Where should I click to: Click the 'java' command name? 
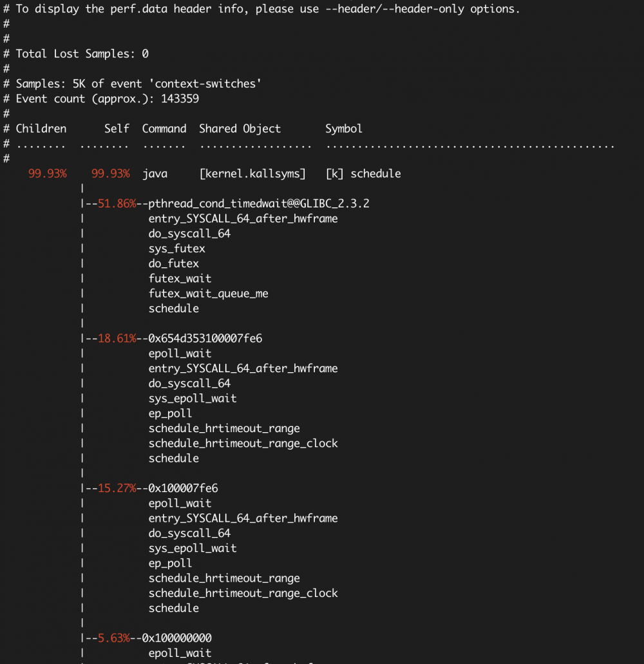click(x=155, y=173)
